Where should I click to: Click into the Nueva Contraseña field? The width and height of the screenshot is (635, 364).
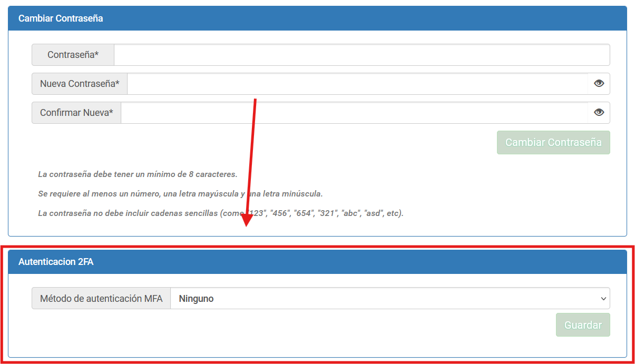click(x=357, y=84)
